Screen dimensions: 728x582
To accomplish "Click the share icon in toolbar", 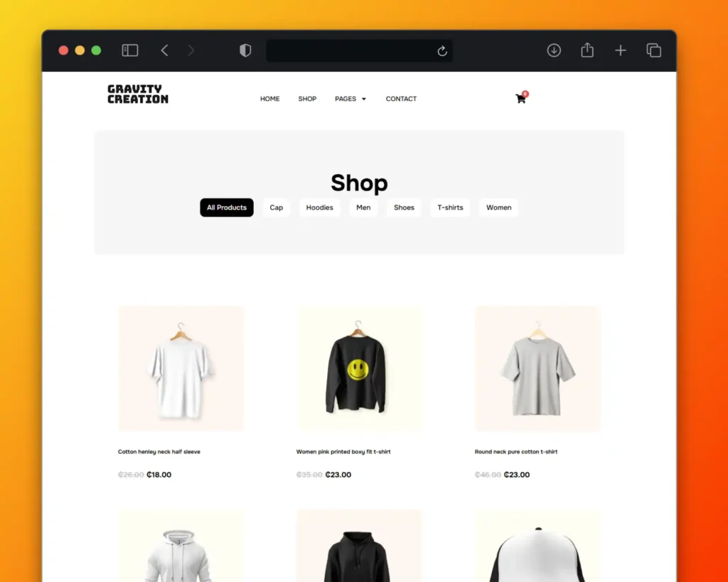I will pos(587,50).
